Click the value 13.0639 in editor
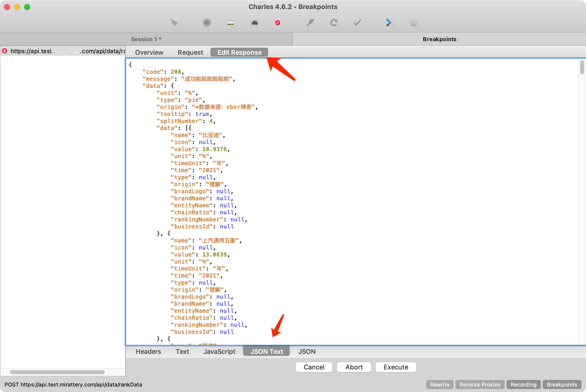Image resolution: width=586 pixels, height=392 pixels. click(214, 254)
